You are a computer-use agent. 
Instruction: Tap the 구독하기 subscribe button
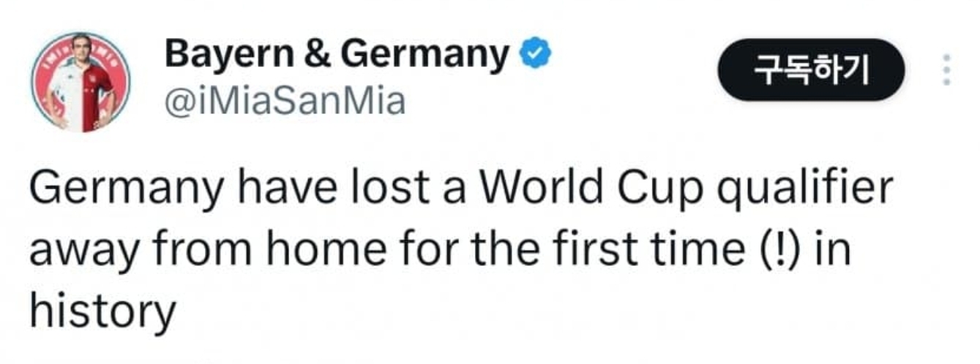pos(810,70)
